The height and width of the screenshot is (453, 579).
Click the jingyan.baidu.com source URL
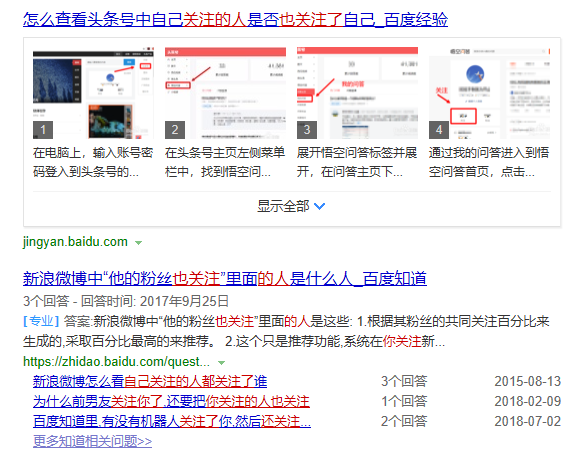tap(75, 242)
